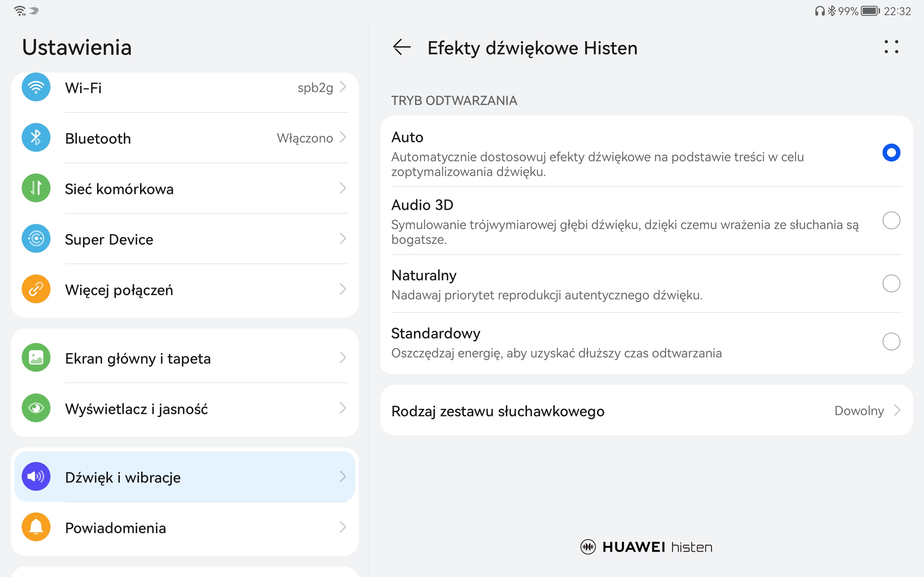Viewport: 924px width, 577px height.
Task: Tap the Auto mode title text
Action: tap(407, 137)
